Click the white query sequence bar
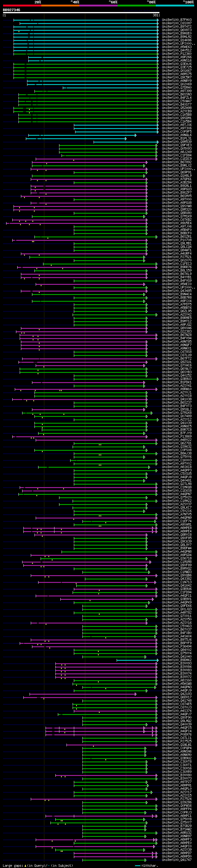This screenshot has width=197, height=868. pos(81,12)
